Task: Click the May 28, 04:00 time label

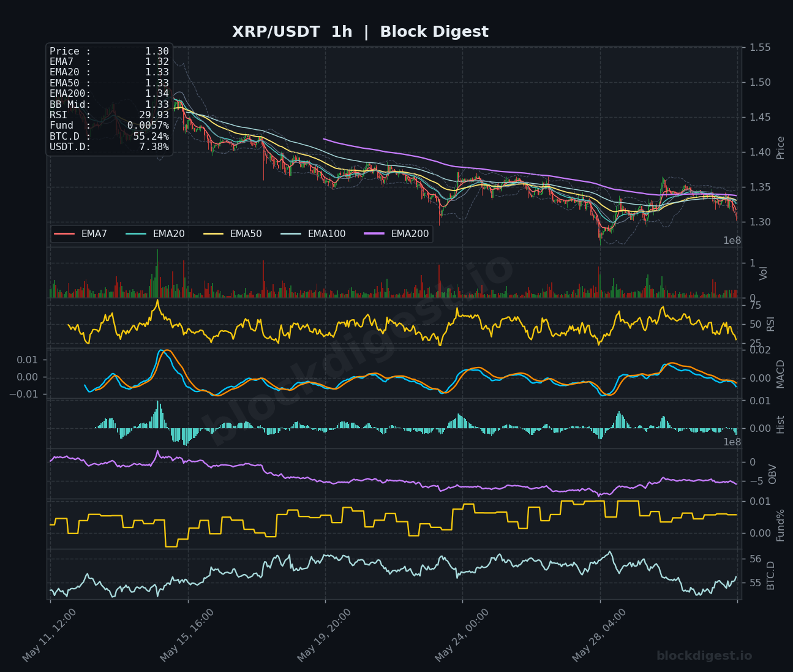Action: [x=599, y=635]
